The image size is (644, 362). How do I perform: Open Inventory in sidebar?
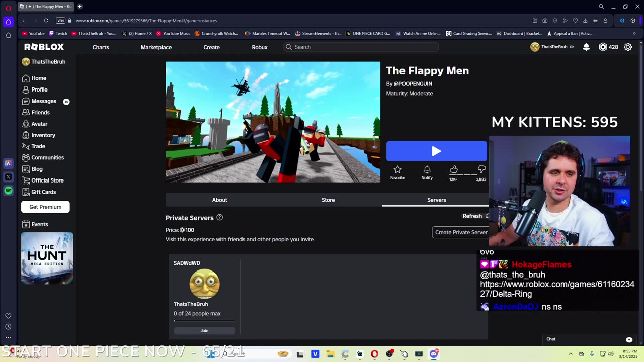pyautogui.click(x=39, y=135)
